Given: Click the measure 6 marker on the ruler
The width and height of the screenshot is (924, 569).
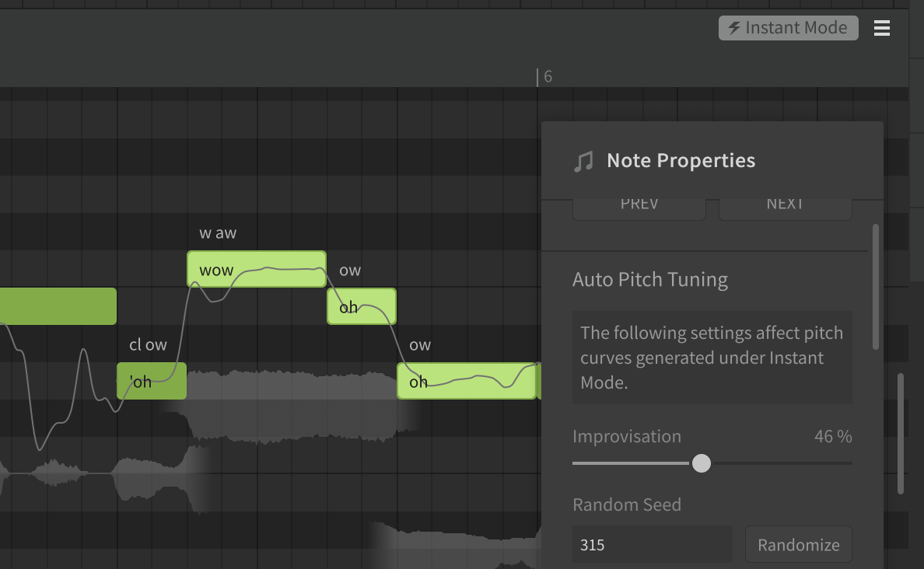Looking at the screenshot, I should (x=547, y=76).
